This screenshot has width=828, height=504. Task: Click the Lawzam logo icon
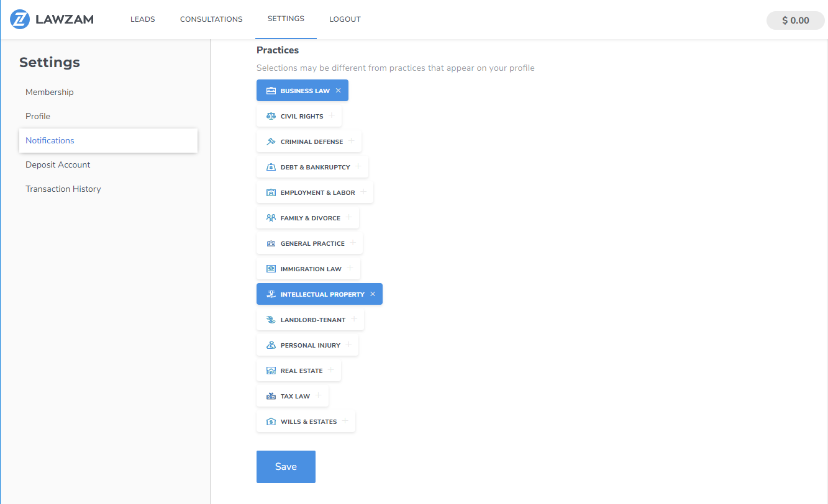[x=20, y=19]
